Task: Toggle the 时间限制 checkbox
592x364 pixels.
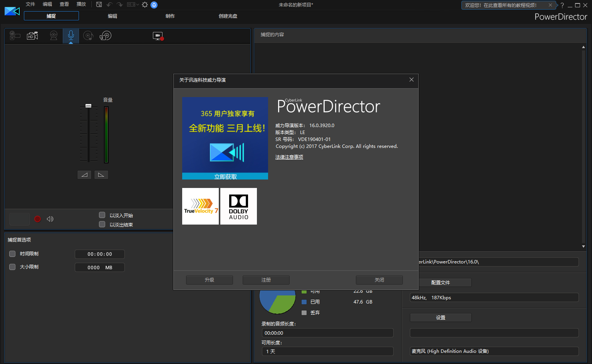Action: (12, 254)
